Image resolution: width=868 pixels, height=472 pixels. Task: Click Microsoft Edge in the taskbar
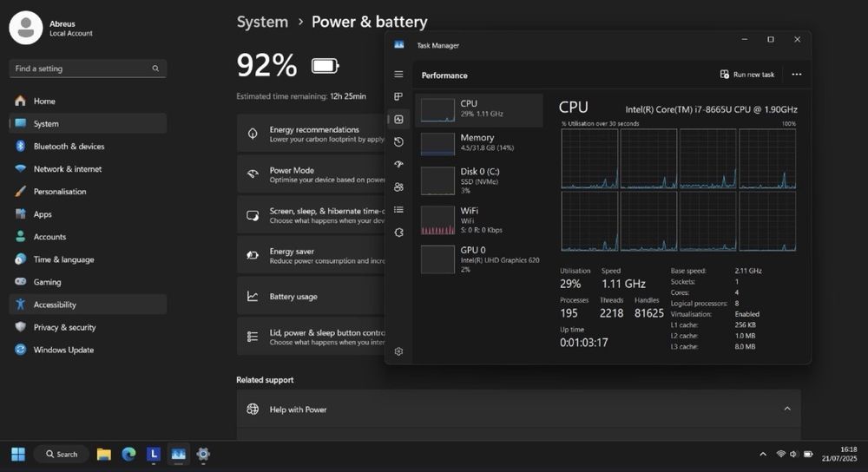tap(128, 454)
